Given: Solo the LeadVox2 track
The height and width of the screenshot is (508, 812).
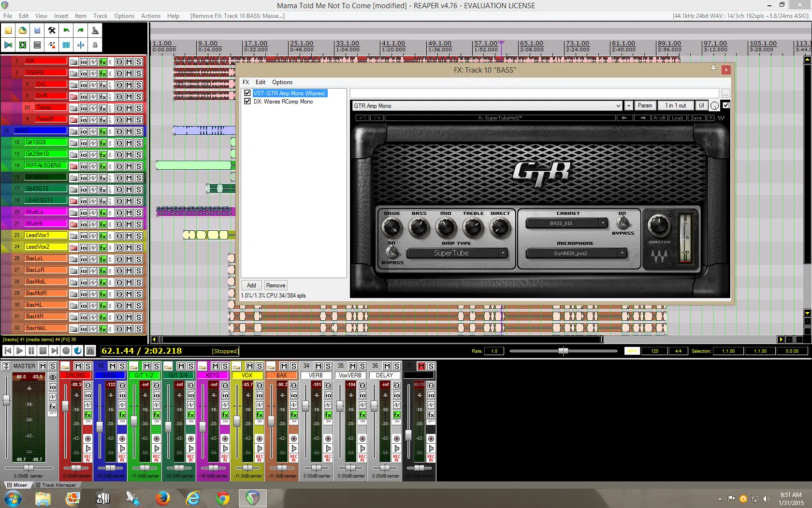Looking at the screenshot, I should click(139, 248).
